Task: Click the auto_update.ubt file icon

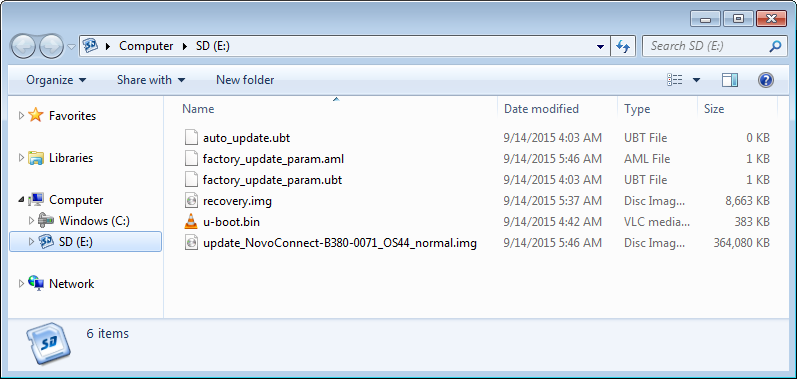Action: point(191,138)
